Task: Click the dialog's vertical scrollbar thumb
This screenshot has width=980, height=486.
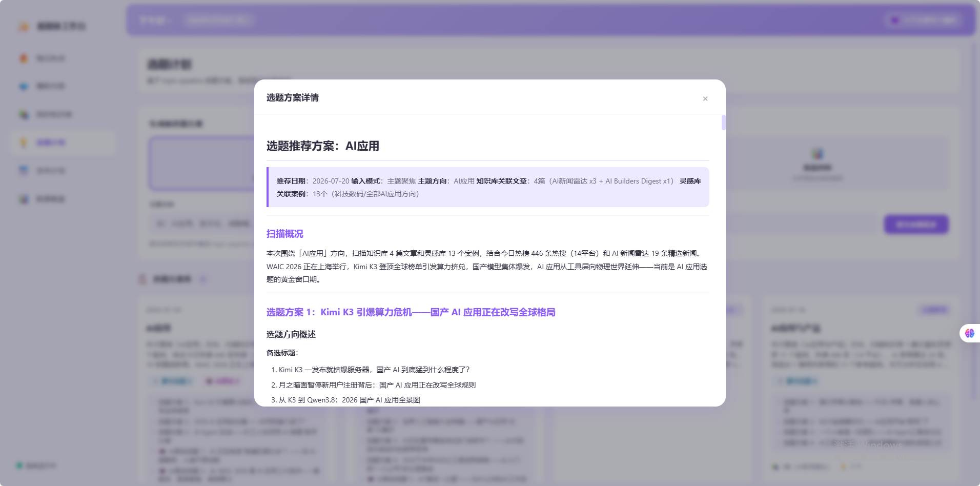Action: (723, 123)
